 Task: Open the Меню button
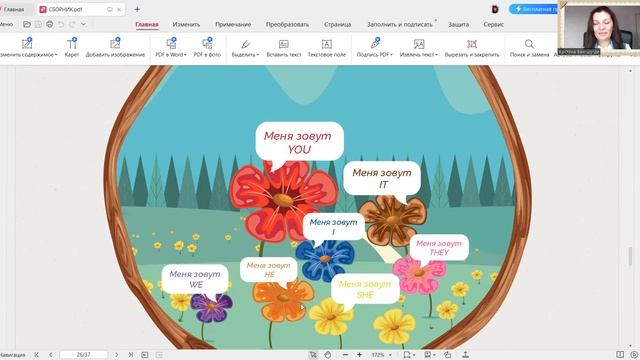pos(7,24)
